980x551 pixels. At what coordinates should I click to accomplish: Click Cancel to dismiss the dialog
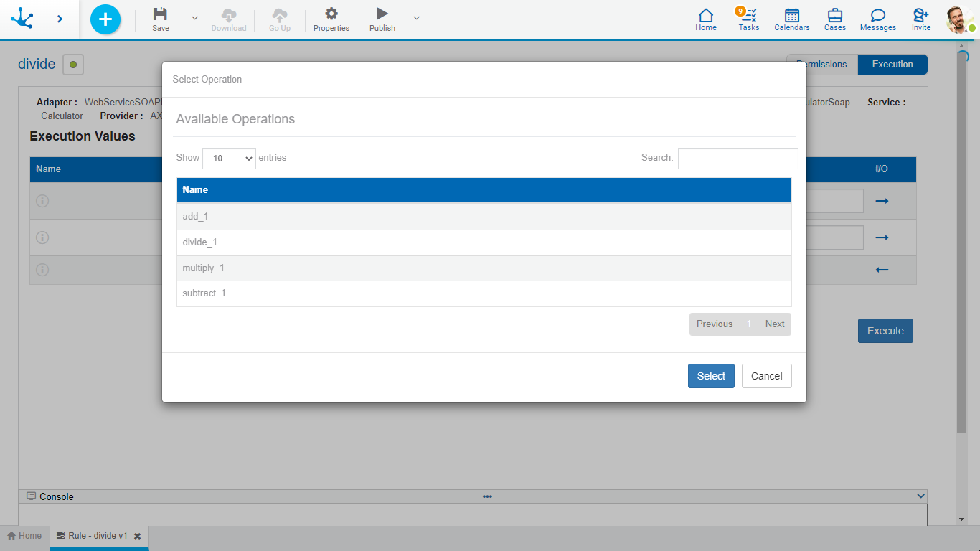(x=766, y=376)
